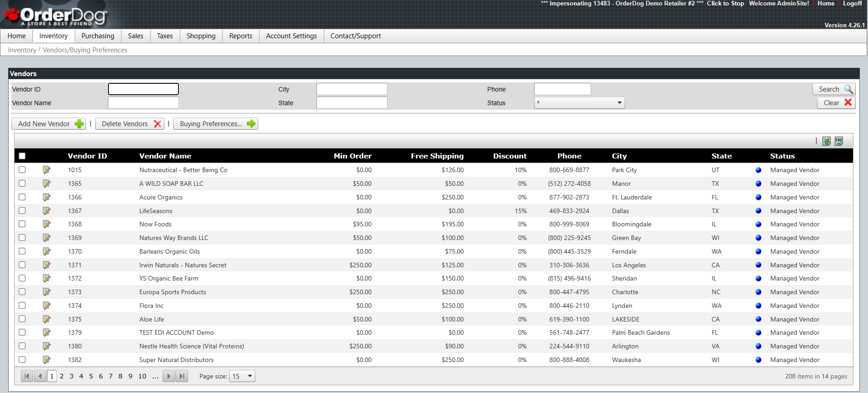Check the box for vendor 1015
Viewport: 868px width, 393px height.
pyautogui.click(x=22, y=169)
